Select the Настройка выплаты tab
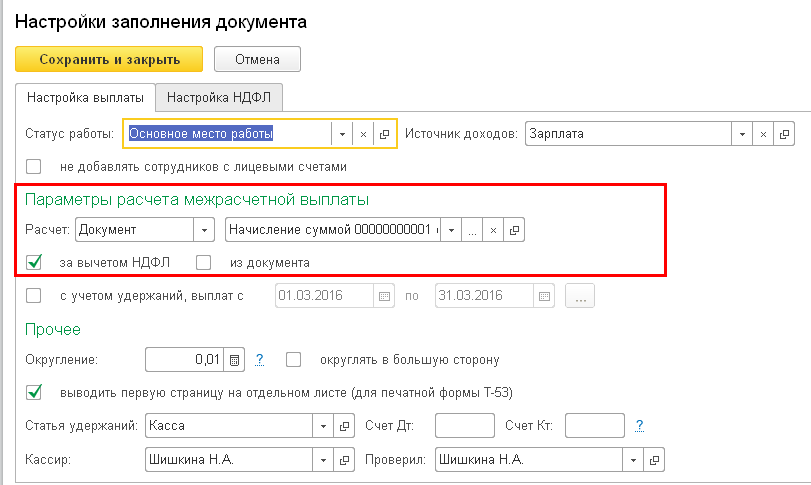This screenshot has height=485, width=811. coord(85,98)
